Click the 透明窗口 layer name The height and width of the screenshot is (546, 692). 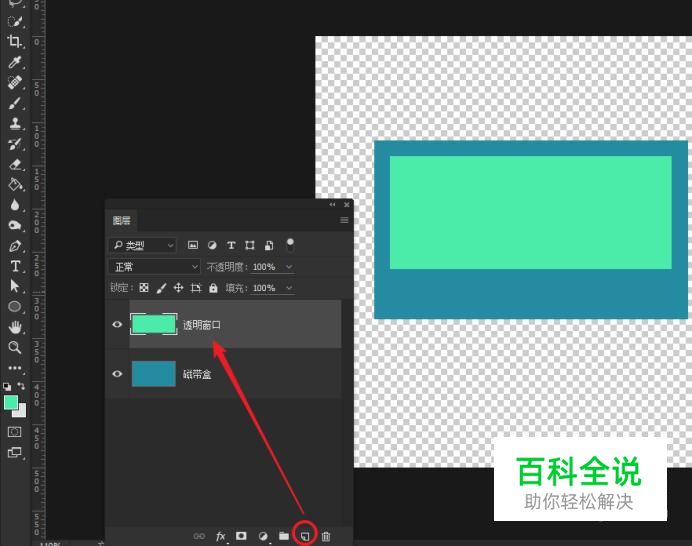pos(202,325)
